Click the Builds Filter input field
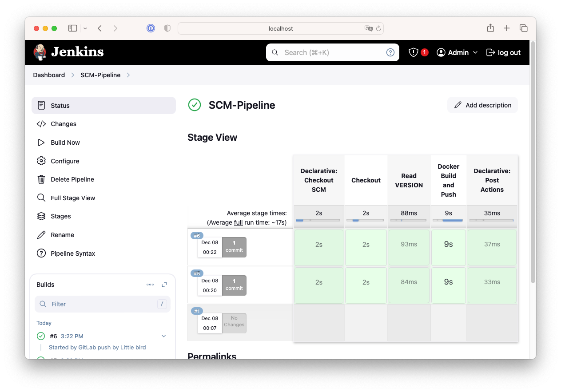Viewport: 561px width, 392px height. (103, 304)
